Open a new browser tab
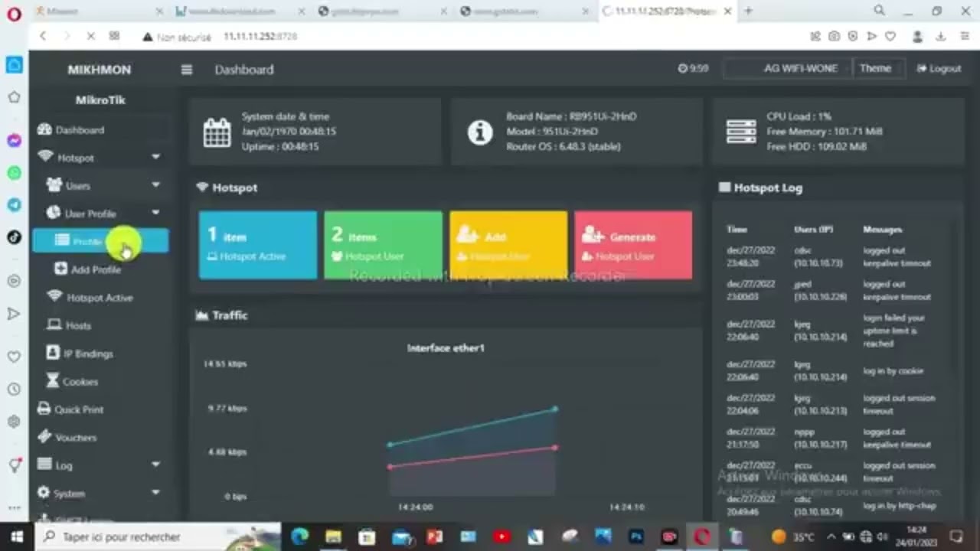Viewport: 980px width, 551px height. [x=749, y=11]
